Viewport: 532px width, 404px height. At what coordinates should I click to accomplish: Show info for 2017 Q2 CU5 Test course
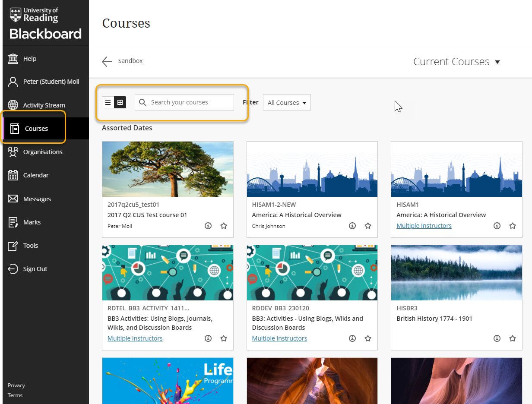coord(208,226)
